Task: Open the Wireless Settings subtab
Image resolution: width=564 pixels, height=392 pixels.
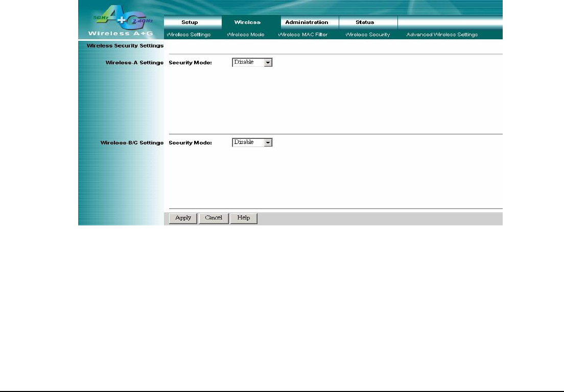Action: [189, 35]
